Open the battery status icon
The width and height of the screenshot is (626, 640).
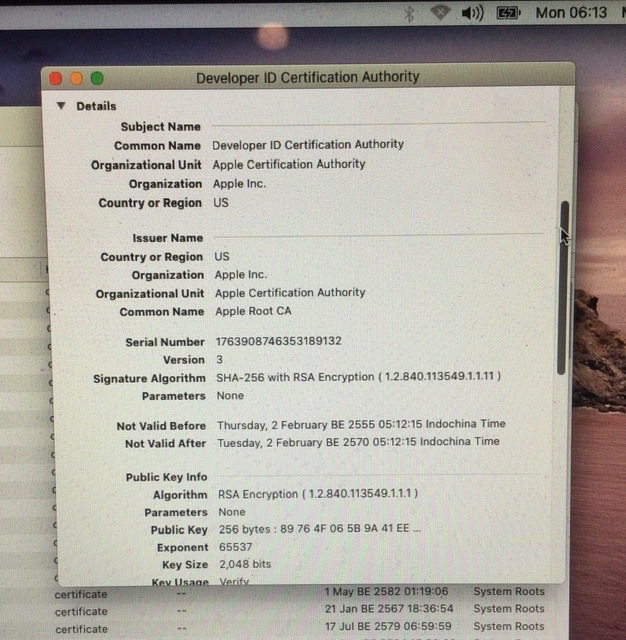[508, 13]
